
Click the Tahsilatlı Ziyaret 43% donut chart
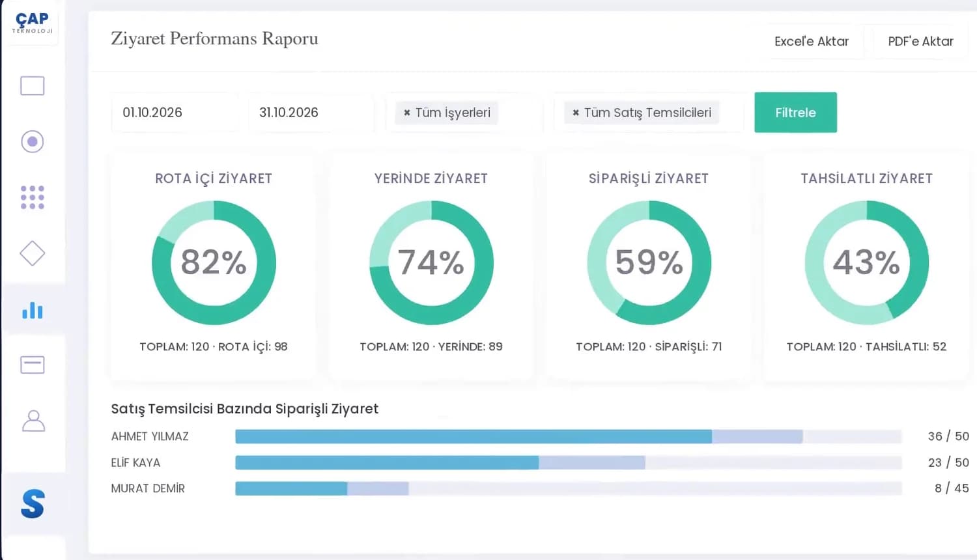point(866,262)
